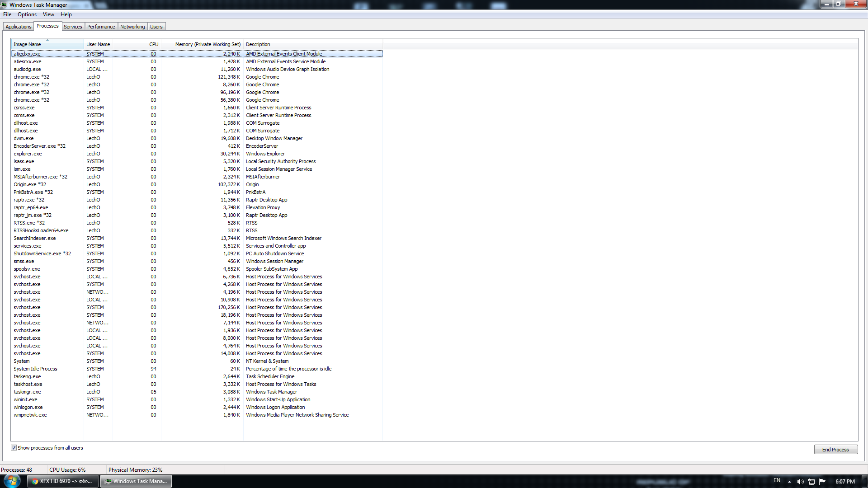Uncheck Show processes from all users
Viewport: 868px width, 488px height.
tap(14, 448)
